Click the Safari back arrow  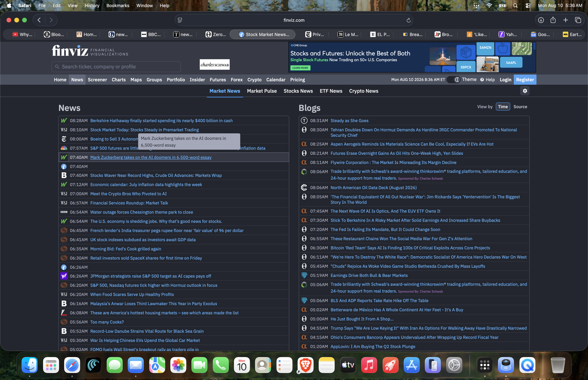click(x=39, y=20)
